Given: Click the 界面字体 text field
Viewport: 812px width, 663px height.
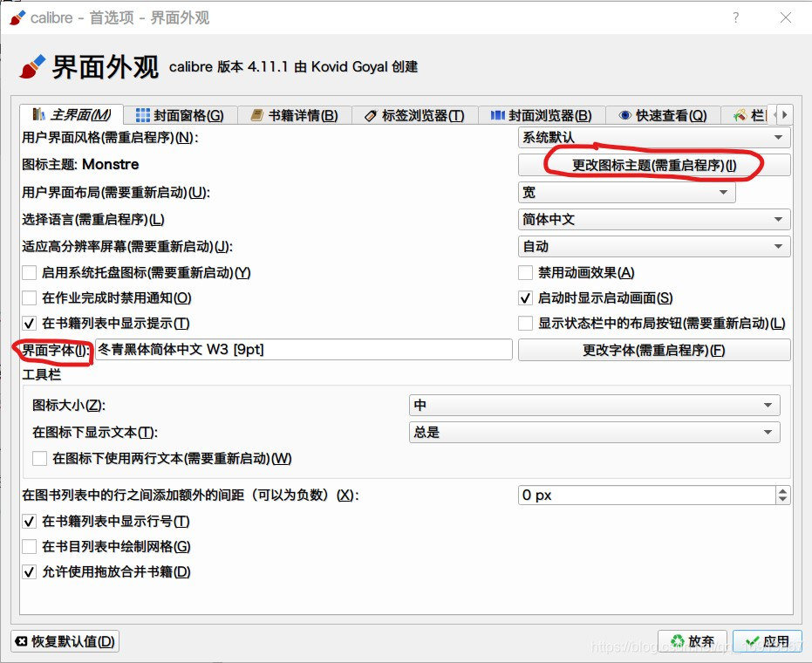Looking at the screenshot, I should tap(304, 350).
